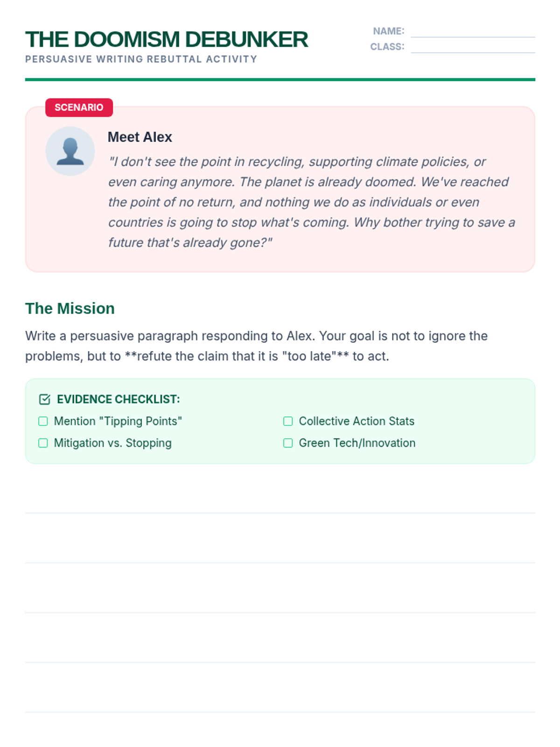Viewport: 560px width, 747px height.
Task: Check the Mention "Tipping Points" box
Action: click(43, 421)
